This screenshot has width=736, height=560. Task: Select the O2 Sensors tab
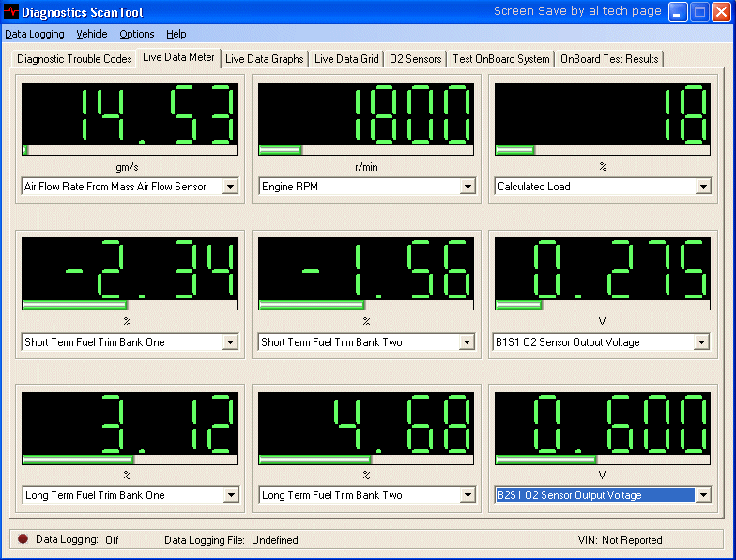coord(415,59)
